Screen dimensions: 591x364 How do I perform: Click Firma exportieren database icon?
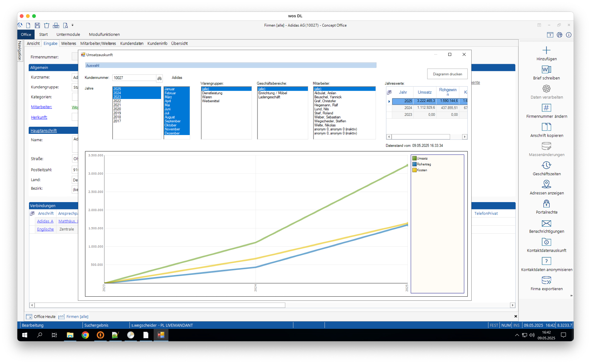(546, 280)
